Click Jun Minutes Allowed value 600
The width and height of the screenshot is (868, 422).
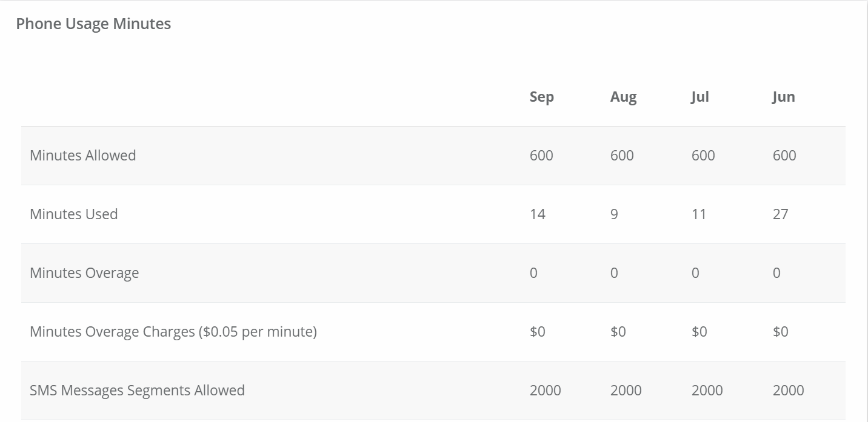[x=784, y=156]
